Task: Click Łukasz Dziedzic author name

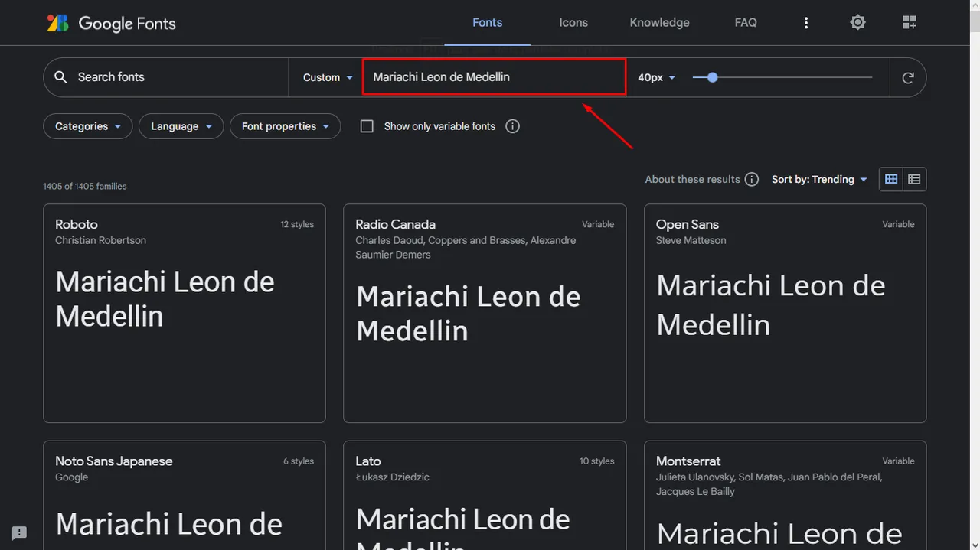Action: coord(392,477)
